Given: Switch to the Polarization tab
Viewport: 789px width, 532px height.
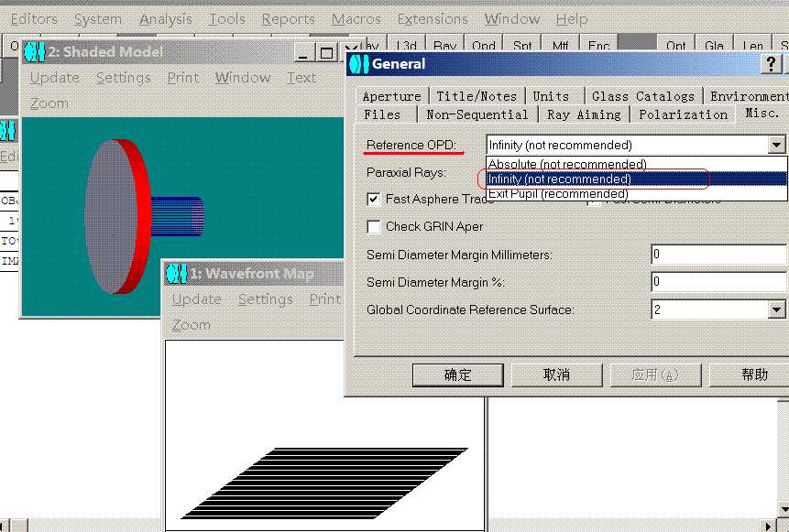Looking at the screenshot, I should point(684,114).
